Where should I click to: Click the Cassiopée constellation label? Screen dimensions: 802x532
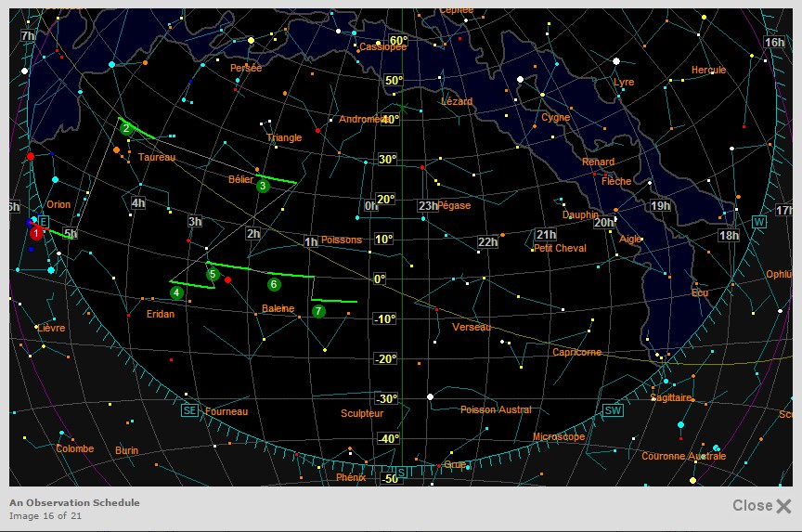383,47
